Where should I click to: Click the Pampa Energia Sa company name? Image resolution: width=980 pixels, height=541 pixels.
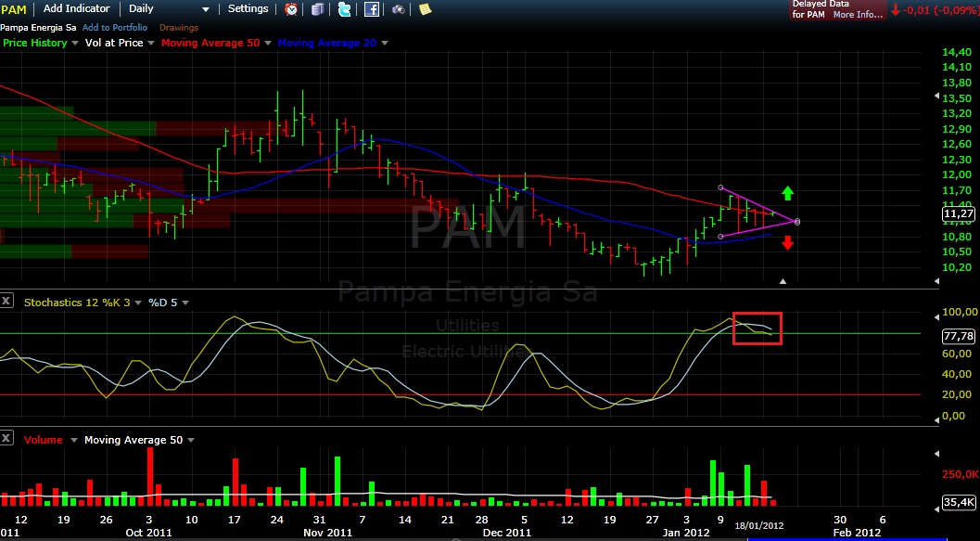pos(38,28)
